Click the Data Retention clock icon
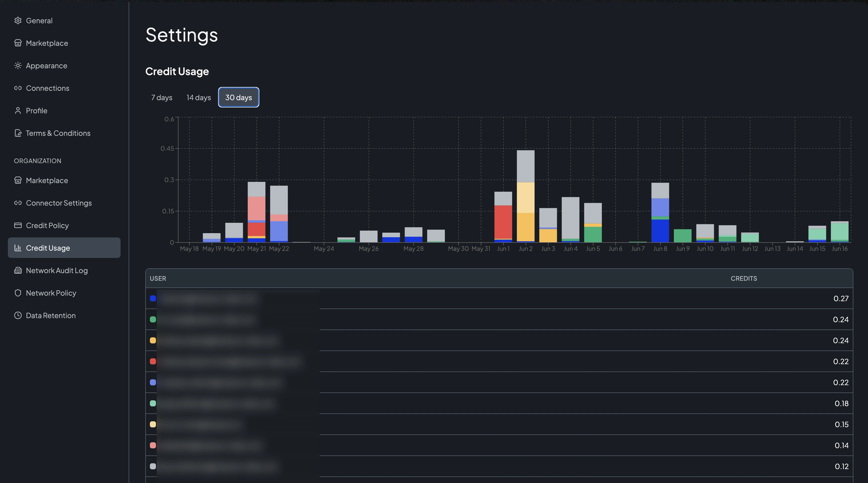Viewport: 868px width, 483px height. [18, 316]
